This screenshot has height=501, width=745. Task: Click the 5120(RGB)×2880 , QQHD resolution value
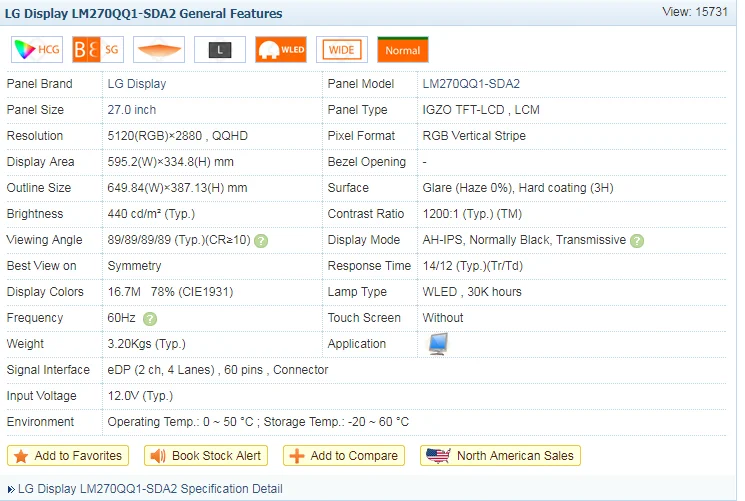point(178,136)
